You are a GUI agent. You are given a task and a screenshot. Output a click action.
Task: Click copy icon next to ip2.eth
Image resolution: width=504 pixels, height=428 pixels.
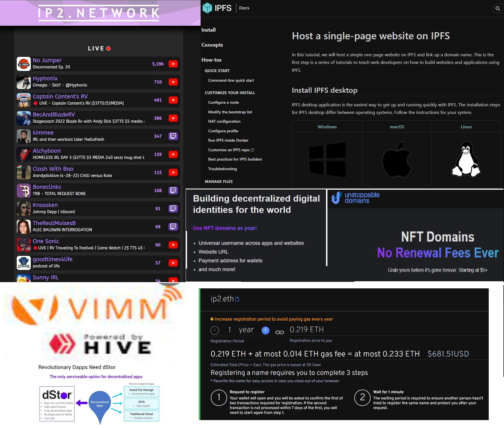pos(237,299)
